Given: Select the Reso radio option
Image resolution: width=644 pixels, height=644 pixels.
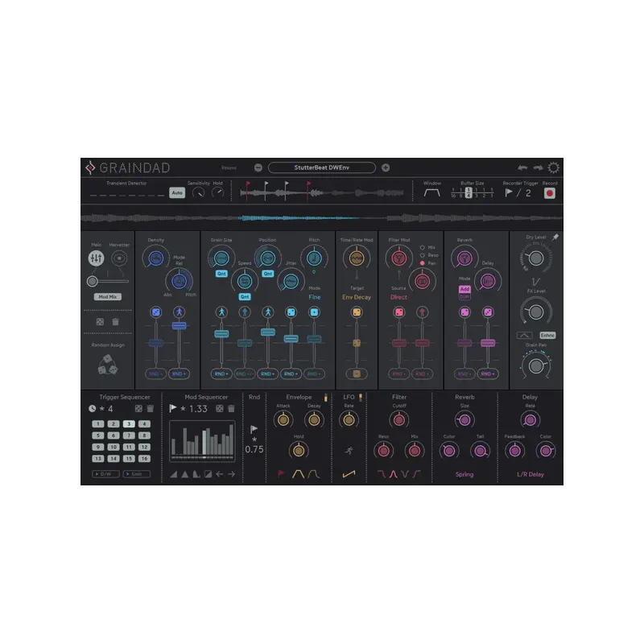Looking at the screenshot, I should point(422,255).
